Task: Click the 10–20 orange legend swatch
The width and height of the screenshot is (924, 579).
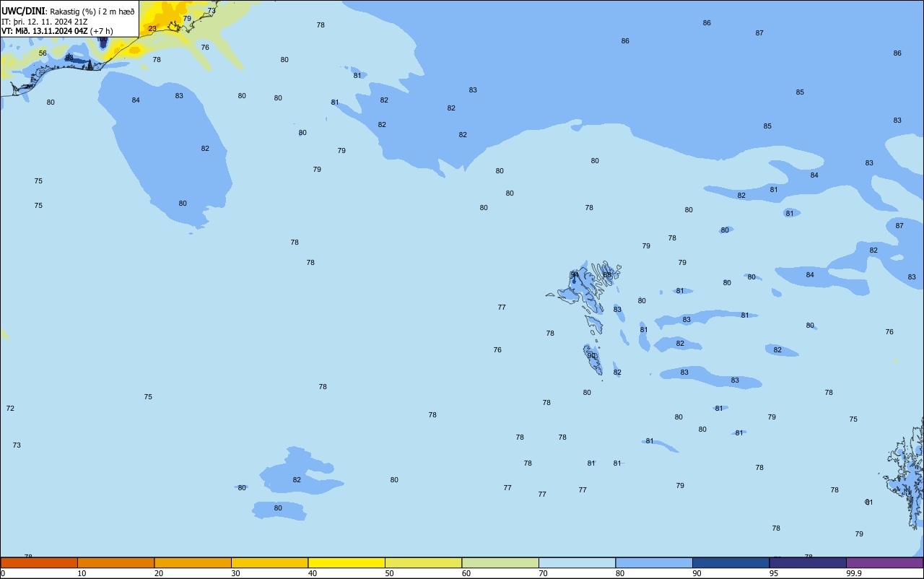Action: pos(116,562)
